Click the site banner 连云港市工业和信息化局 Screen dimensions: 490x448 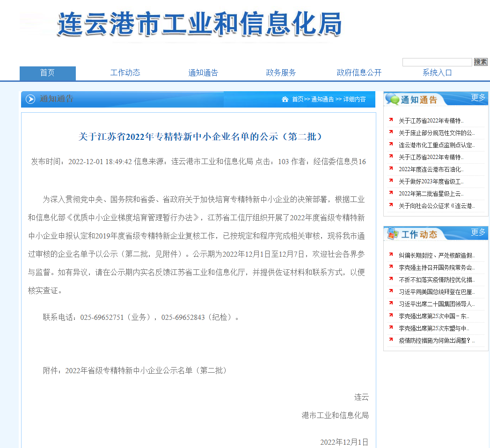coord(199,24)
